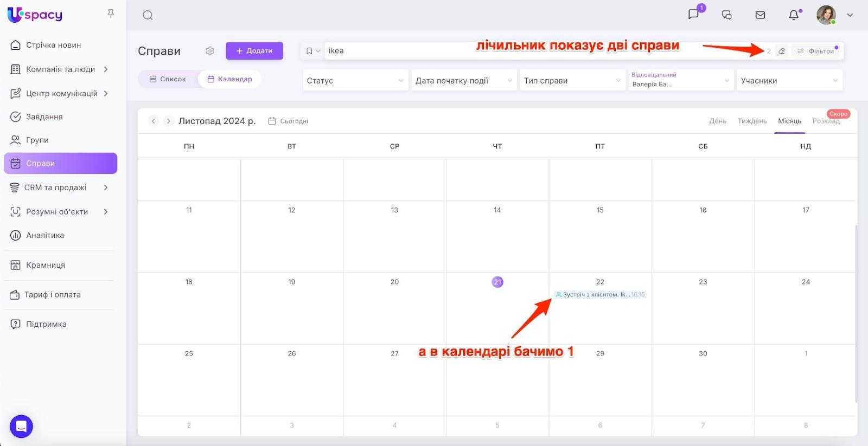
Task: Clear filters with the eraser icon
Action: tap(782, 51)
